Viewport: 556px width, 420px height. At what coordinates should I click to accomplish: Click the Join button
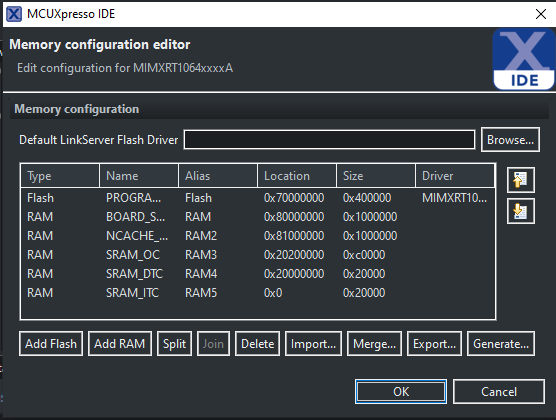click(x=213, y=343)
